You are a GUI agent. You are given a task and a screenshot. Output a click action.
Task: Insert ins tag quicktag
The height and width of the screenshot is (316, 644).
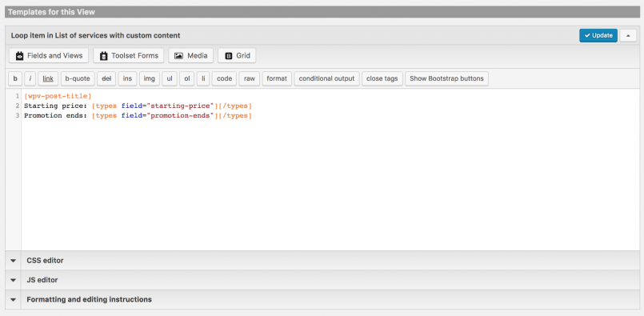coord(127,78)
